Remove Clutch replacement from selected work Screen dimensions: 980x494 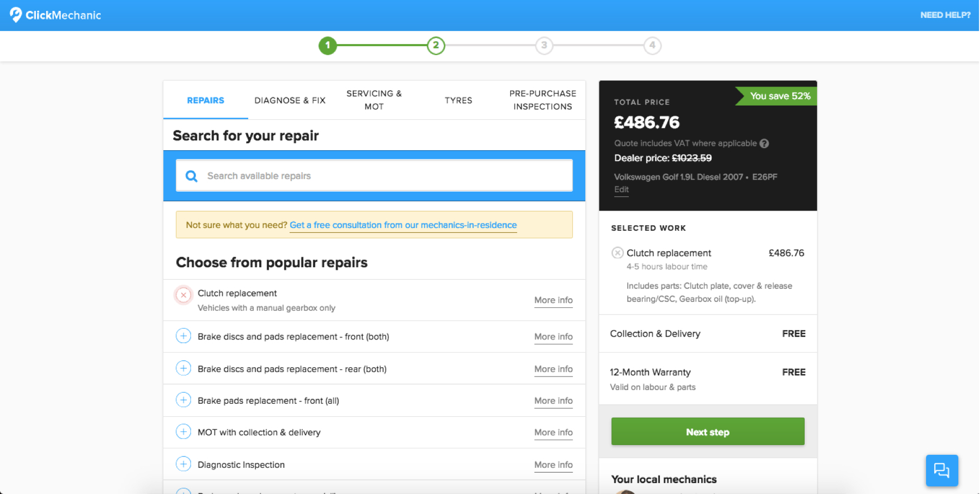click(617, 253)
